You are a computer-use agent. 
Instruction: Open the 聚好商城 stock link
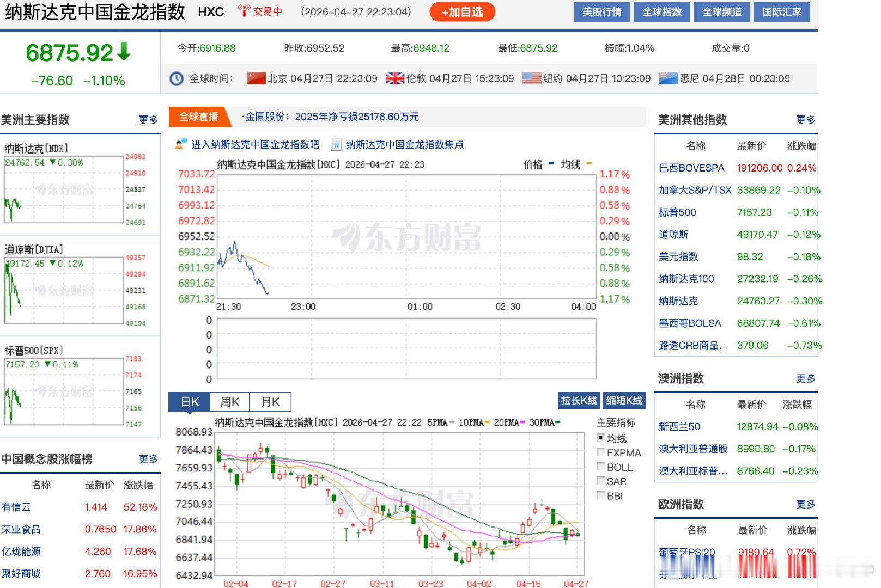21,574
